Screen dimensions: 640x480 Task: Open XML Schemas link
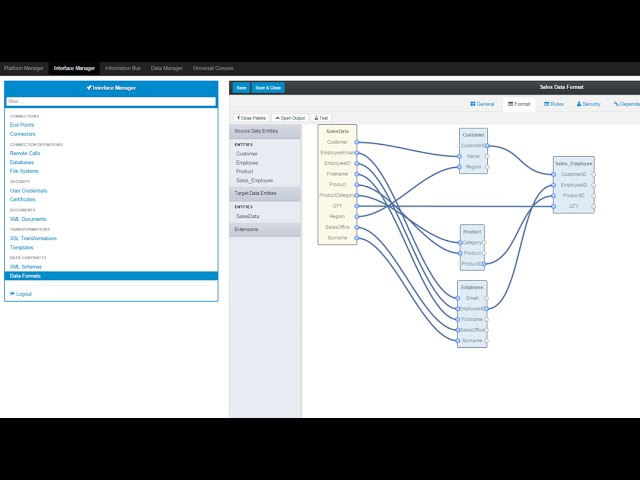point(26,267)
